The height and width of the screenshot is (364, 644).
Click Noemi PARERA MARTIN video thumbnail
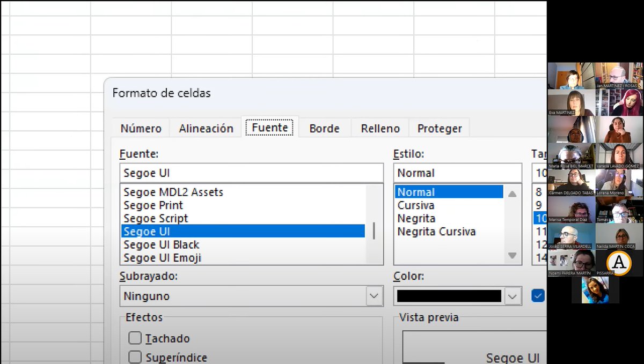[571, 263]
